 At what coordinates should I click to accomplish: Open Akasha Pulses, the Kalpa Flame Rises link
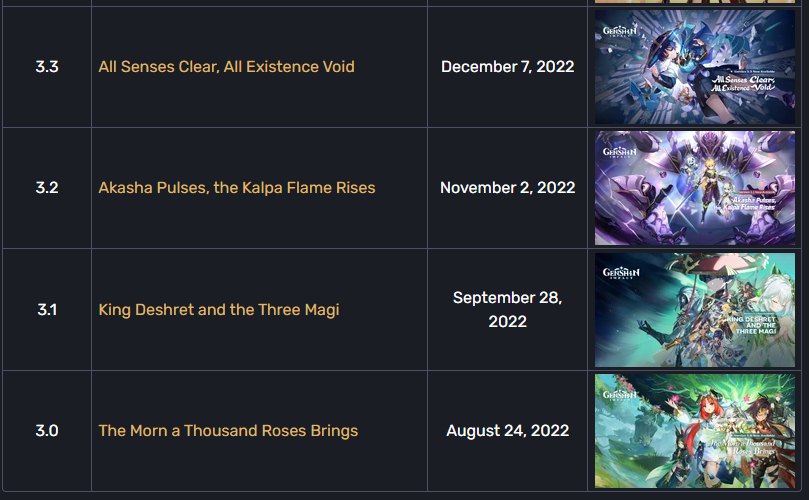237,187
